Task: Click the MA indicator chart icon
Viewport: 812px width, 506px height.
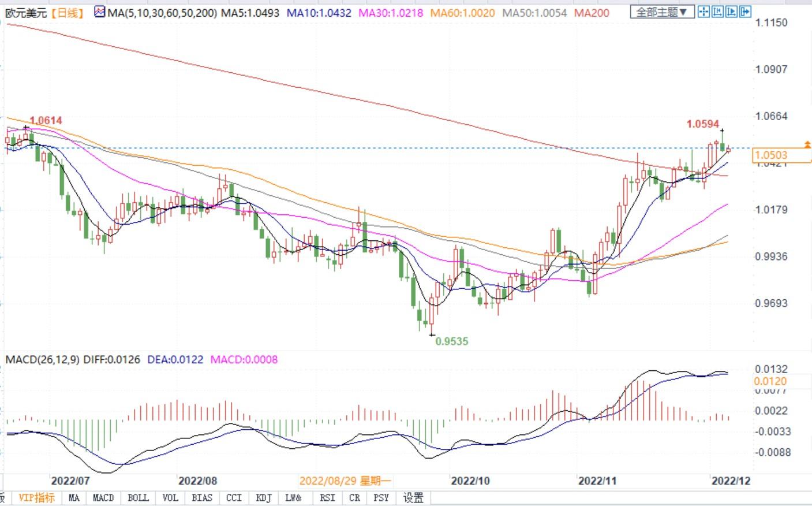Action: point(99,12)
